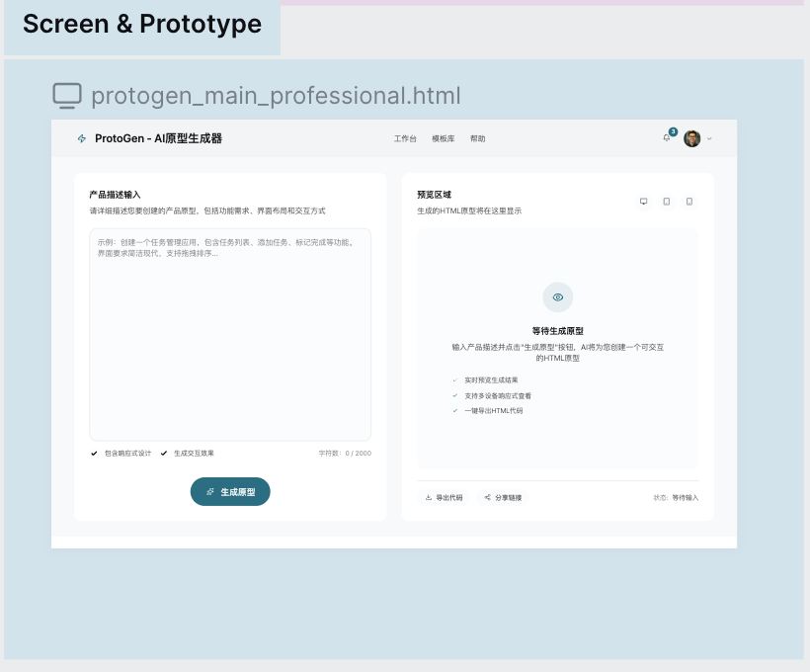Switch preview to tablet view icon

(667, 202)
